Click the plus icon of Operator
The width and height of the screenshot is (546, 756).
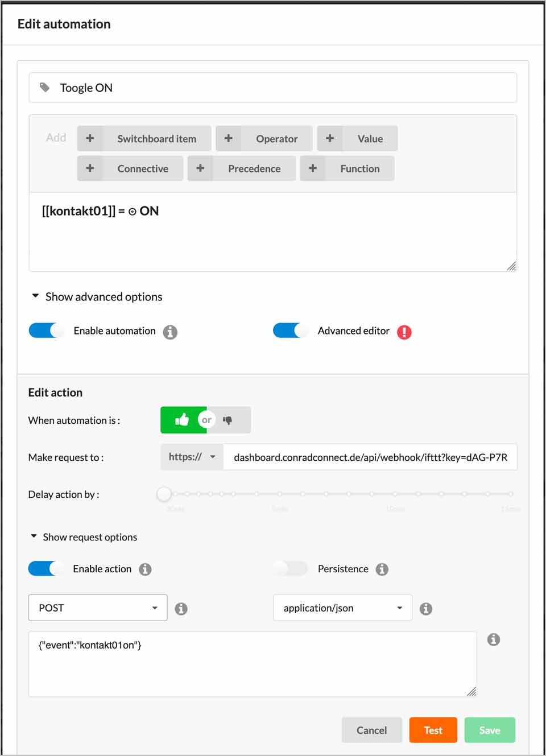(229, 138)
